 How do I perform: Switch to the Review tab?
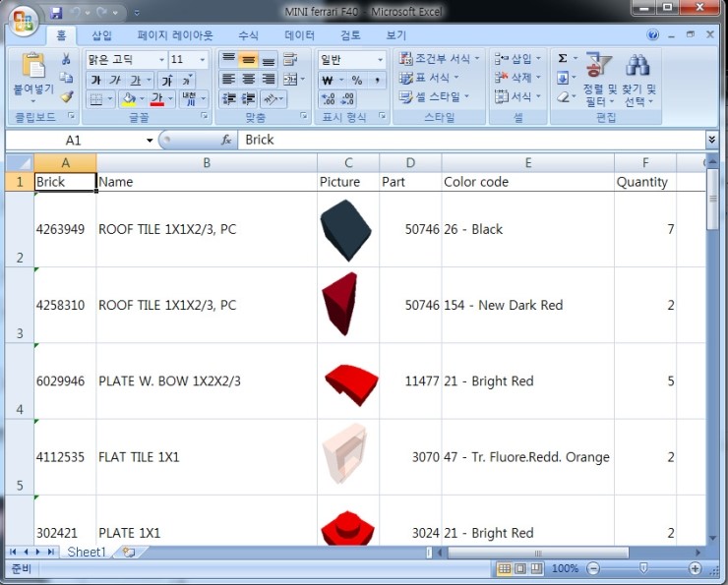coord(350,35)
